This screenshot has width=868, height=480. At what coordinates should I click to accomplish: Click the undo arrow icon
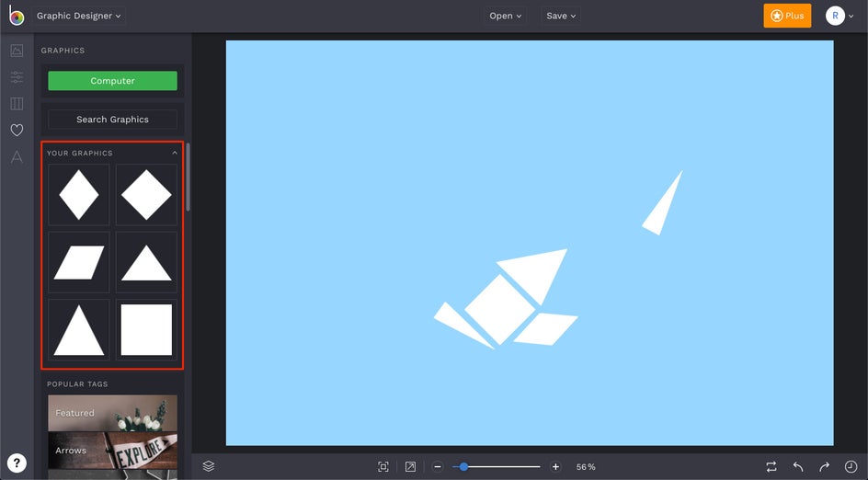[x=798, y=467]
